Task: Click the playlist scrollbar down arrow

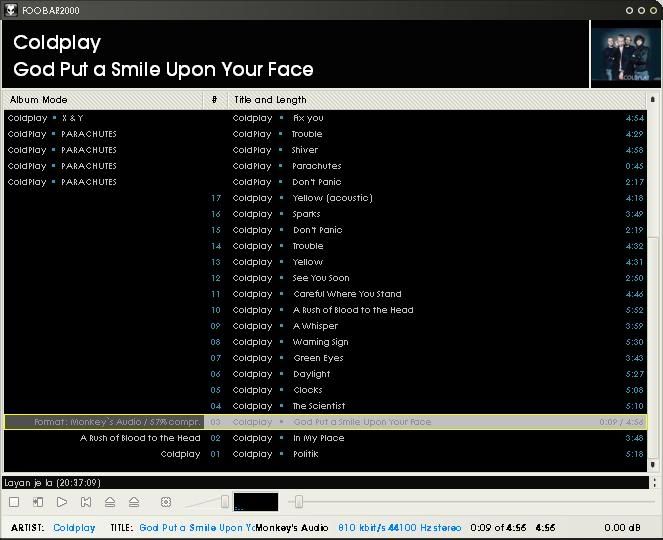Action: pyautogui.click(x=653, y=466)
